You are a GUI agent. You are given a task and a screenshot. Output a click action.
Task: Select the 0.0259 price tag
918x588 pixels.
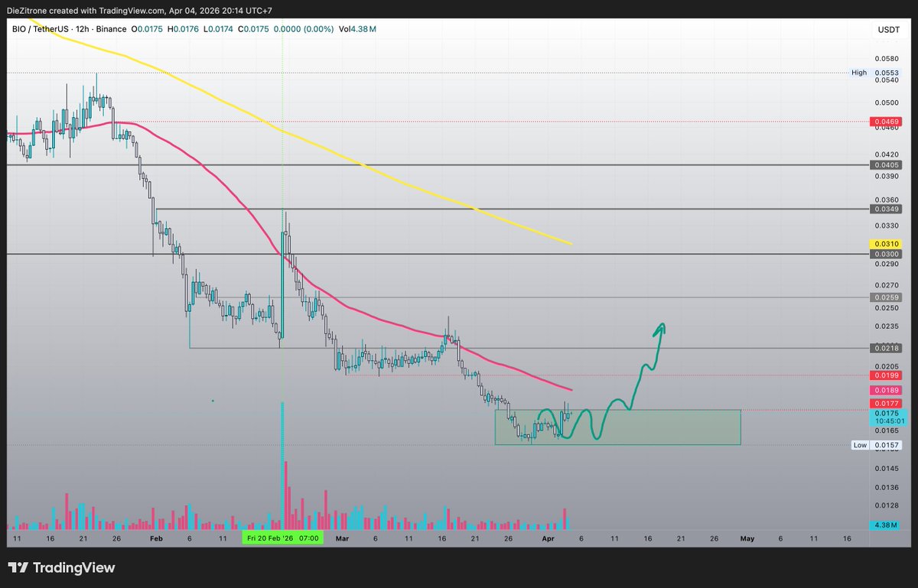[x=886, y=297]
